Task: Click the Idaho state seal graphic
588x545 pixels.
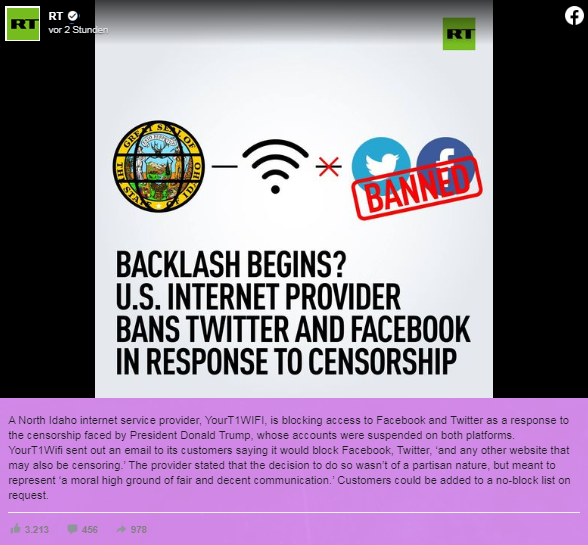Action: click(x=159, y=166)
